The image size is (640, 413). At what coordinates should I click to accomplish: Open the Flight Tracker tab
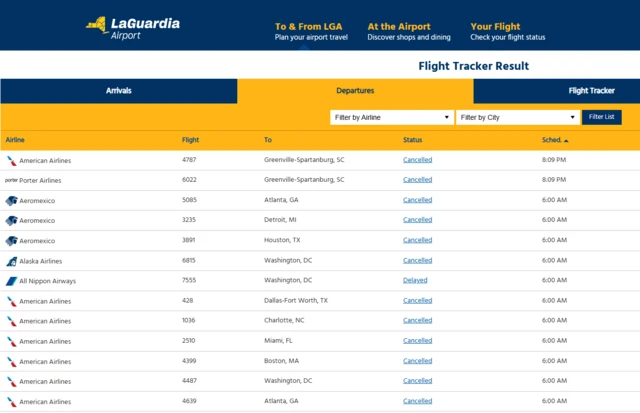click(x=557, y=91)
